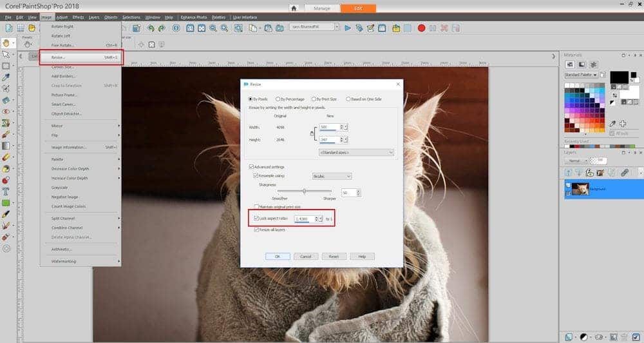Select the Red Eye tool

click(6, 111)
